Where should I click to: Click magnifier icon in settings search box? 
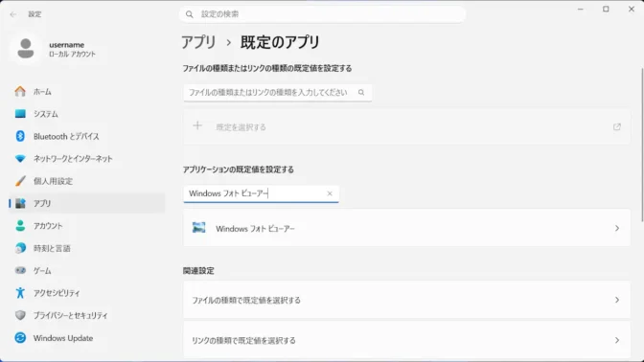pos(190,14)
